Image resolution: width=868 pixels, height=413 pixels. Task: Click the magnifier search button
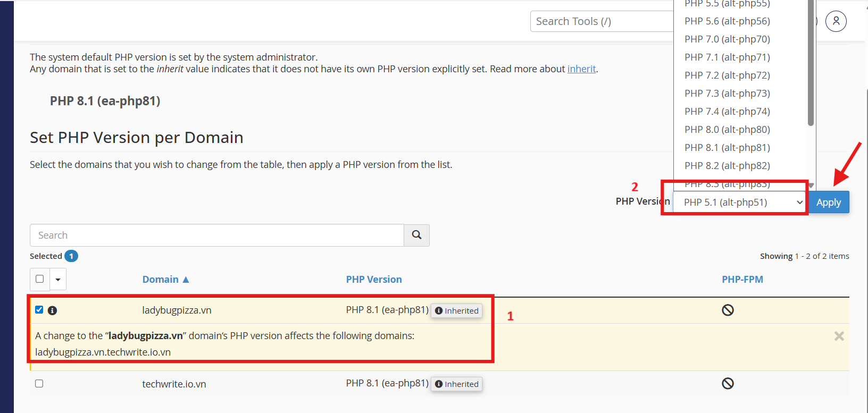click(x=416, y=235)
